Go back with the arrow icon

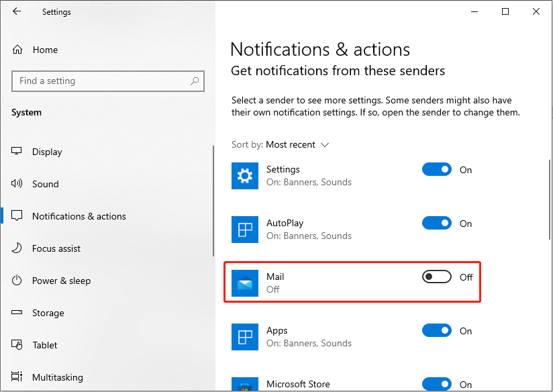[17, 11]
